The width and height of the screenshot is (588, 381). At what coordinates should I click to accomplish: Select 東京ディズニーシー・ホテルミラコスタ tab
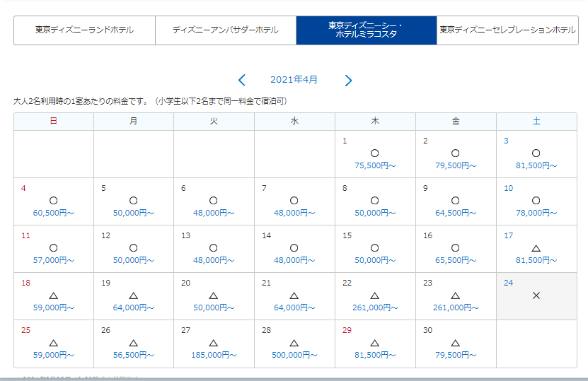[367, 30]
